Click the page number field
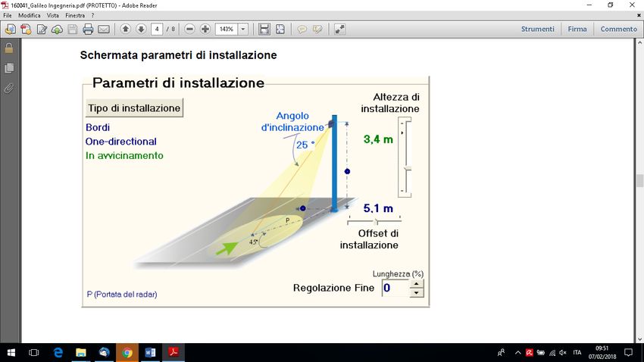Screen dimensions: 644x362 tap(157, 29)
